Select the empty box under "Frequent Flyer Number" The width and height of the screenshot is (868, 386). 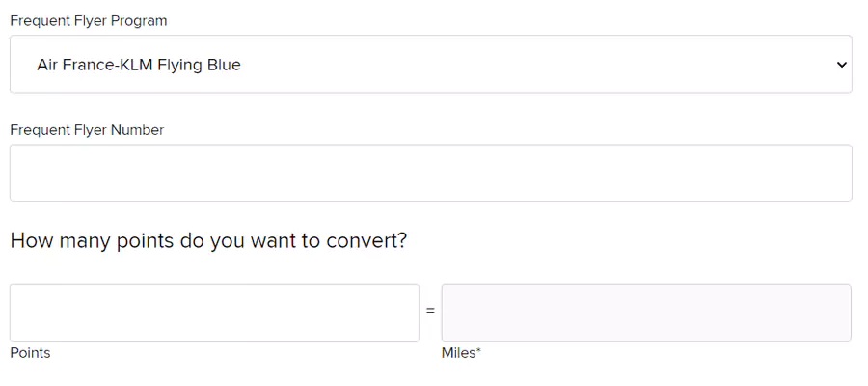tap(430, 174)
